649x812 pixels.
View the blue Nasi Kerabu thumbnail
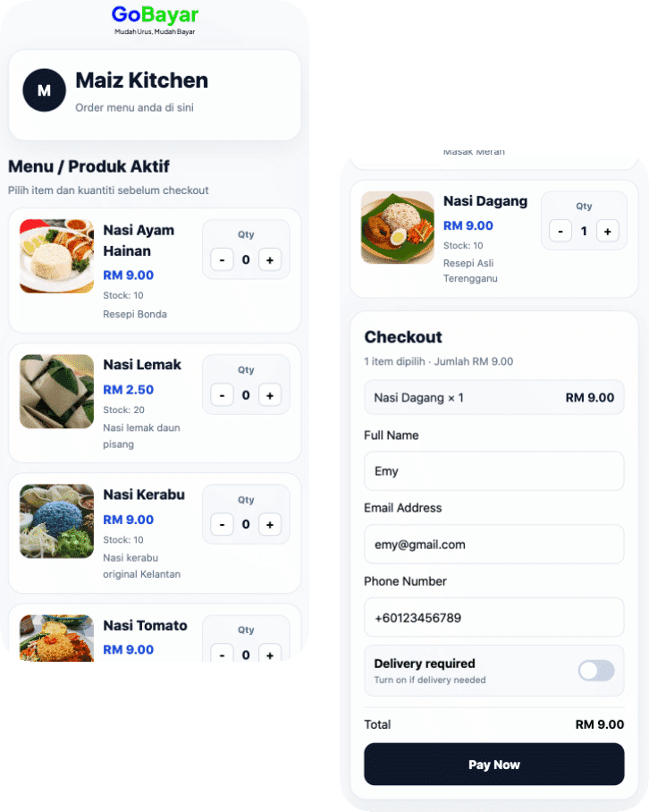57,521
